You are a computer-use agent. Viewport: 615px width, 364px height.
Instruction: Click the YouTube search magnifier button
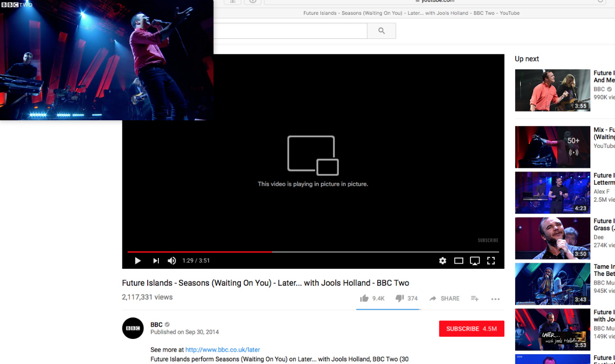(381, 31)
